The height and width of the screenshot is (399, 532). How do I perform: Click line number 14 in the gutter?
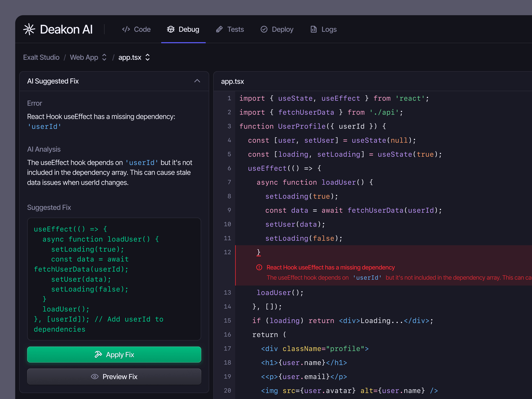(x=227, y=307)
